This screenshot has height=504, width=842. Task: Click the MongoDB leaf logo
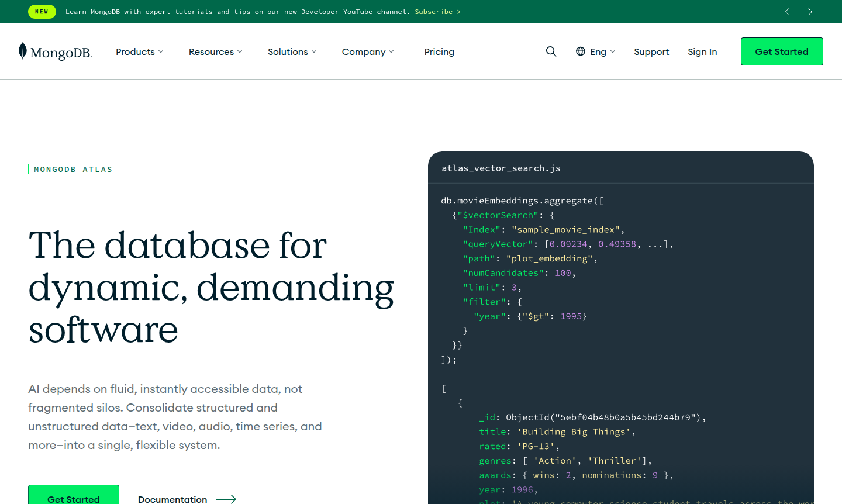(x=23, y=51)
